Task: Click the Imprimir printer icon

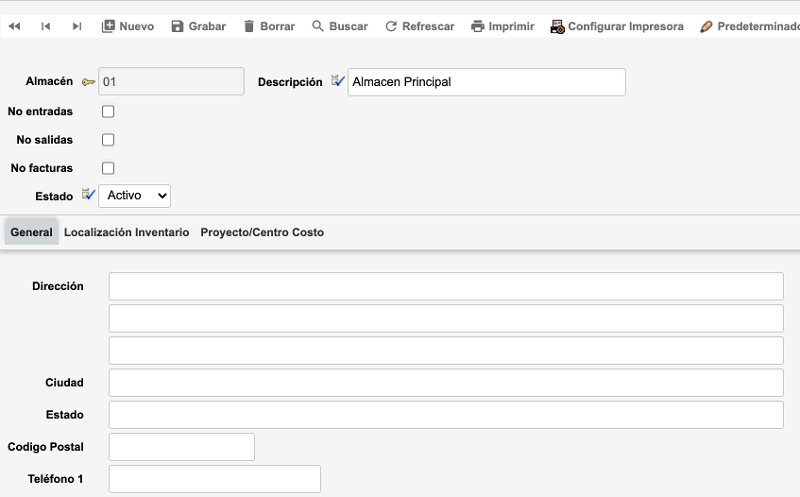Action: pyautogui.click(x=478, y=26)
